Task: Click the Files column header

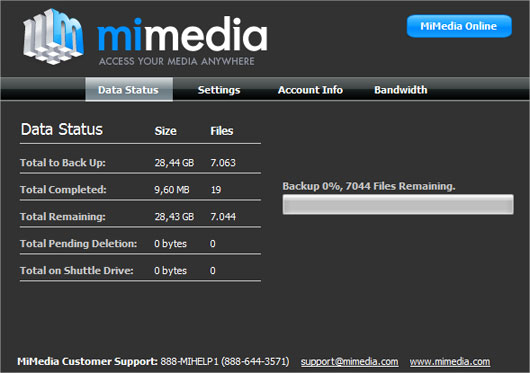Action: coord(222,131)
